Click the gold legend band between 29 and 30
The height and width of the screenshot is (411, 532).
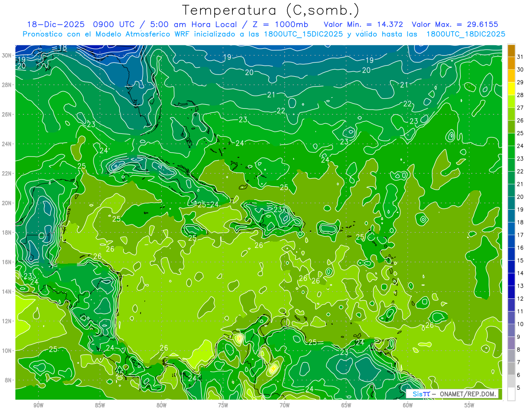point(511,76)
